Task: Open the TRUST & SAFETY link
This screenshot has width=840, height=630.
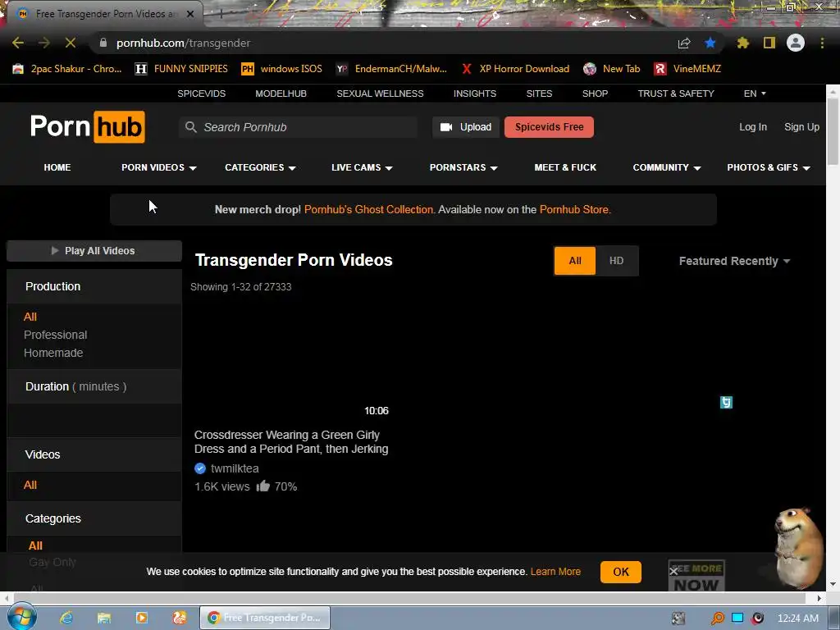Action: tap(676, 94)
